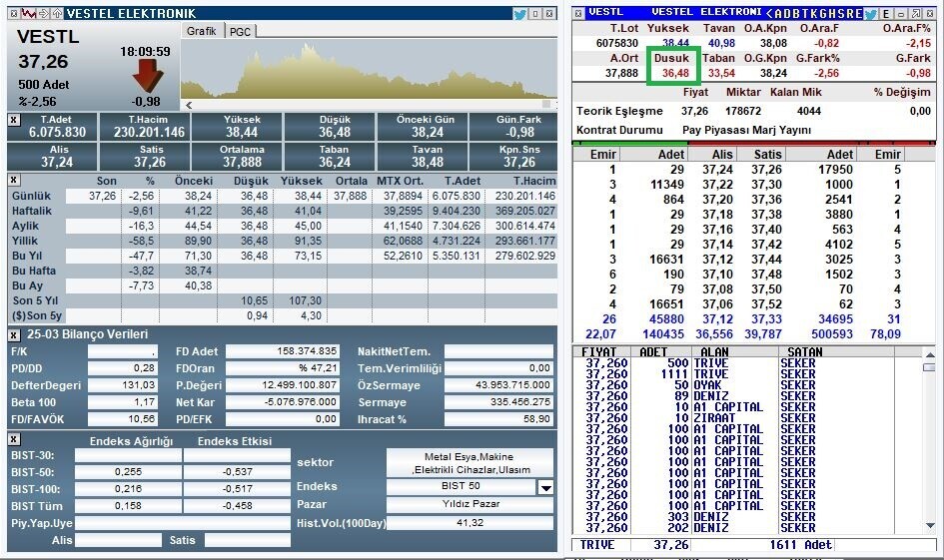Click the Kontrat Durumu Pay Piyasası Marj Yayını text
Image resolution: width=944 pixels, height=560 pixels.
[x=746, y=130]
